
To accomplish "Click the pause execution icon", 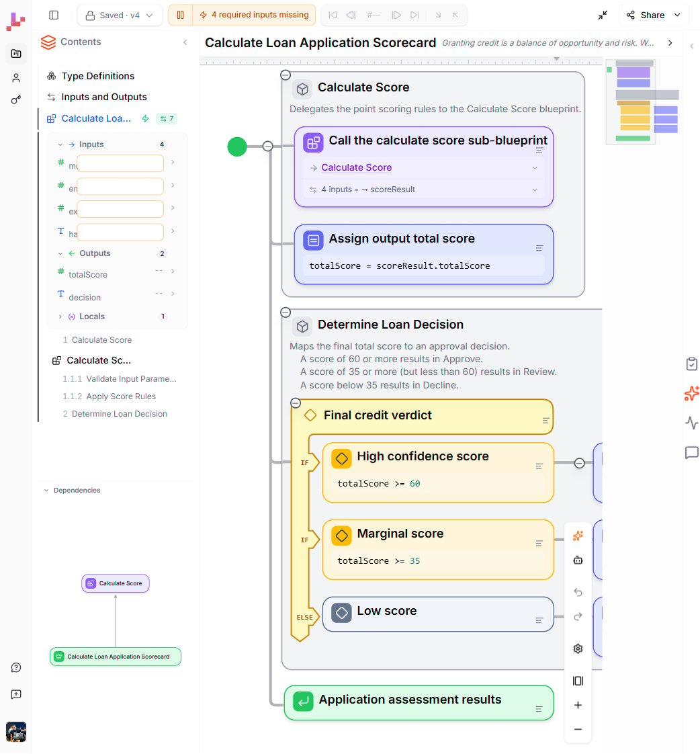I will point(180,15).
